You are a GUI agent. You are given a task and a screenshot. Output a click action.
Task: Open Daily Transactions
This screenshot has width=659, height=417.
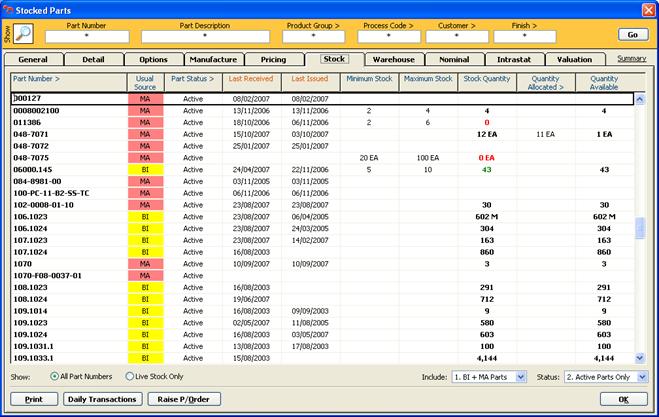point(103,399)
